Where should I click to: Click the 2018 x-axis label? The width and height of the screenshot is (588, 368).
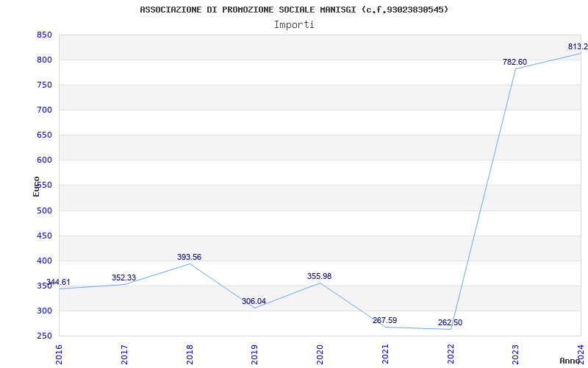190,355
